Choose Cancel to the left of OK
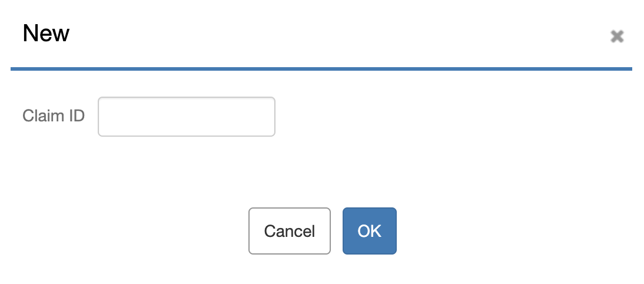 [x=290, y=231]
